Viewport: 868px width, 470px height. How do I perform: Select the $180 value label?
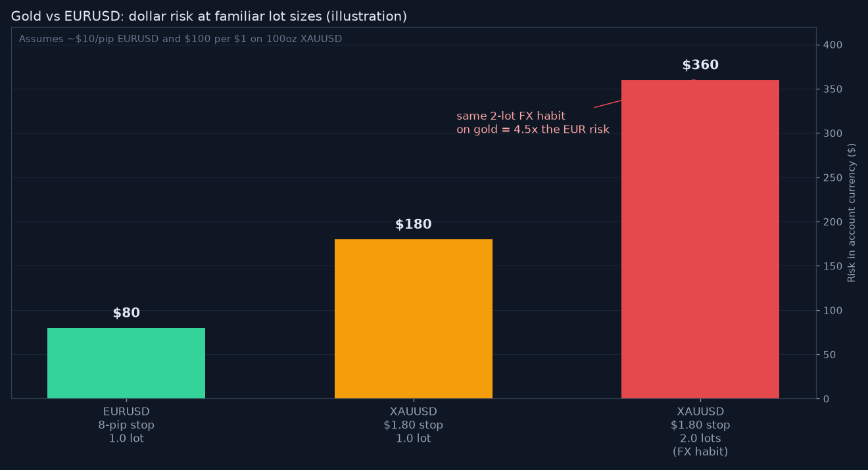(x=413, y=225)
